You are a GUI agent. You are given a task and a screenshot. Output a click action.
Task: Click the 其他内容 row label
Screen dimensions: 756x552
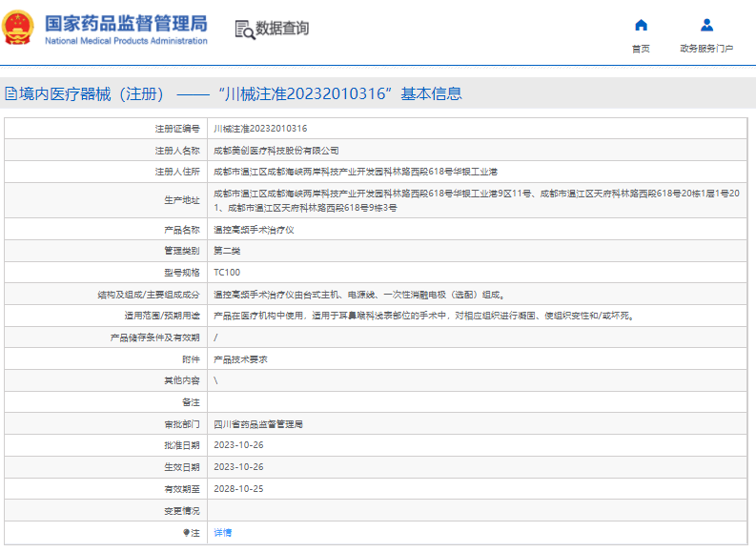pyautogui.click(x=182, y=380)
